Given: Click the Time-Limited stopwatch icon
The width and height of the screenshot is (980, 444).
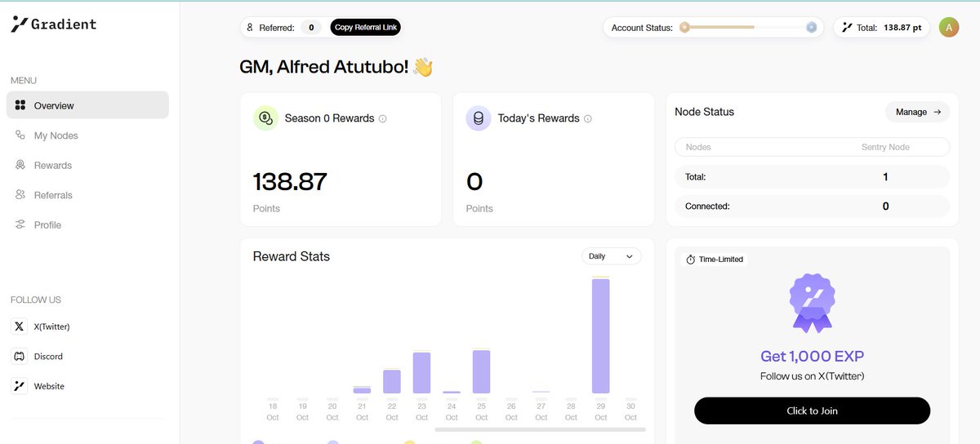Looking at the screenshot, I should 690,260.
